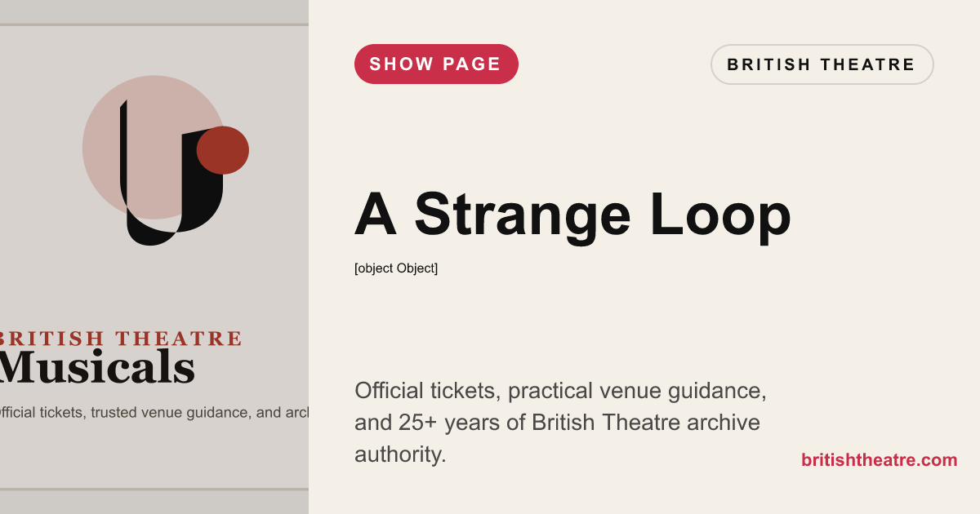980x514 pixels.
Task: Click the bottom divider line of poster
Action: click(154, 489)
